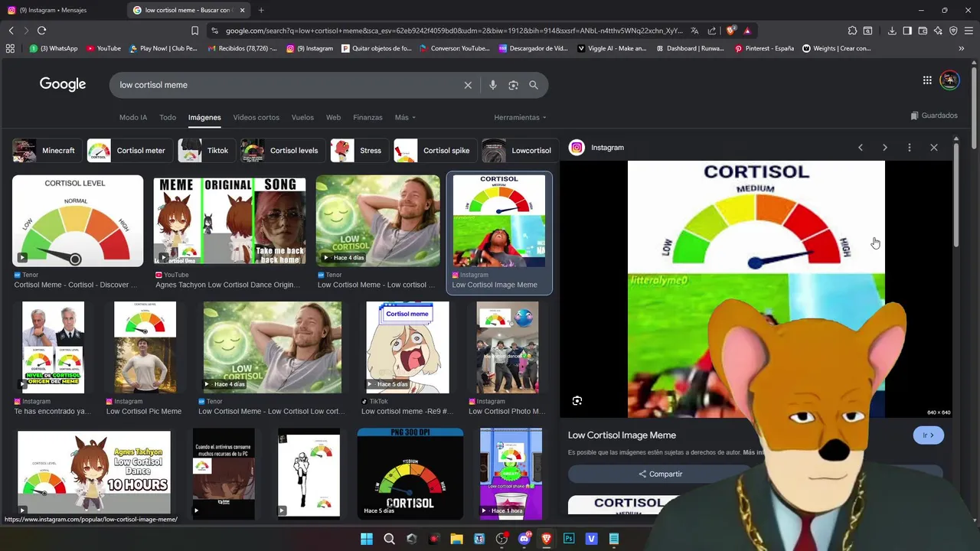Open Brave Leo AI sparkle icon
The width and height of the screenshot is (980, 551).
pyautogui.click(x=938, y=31)
